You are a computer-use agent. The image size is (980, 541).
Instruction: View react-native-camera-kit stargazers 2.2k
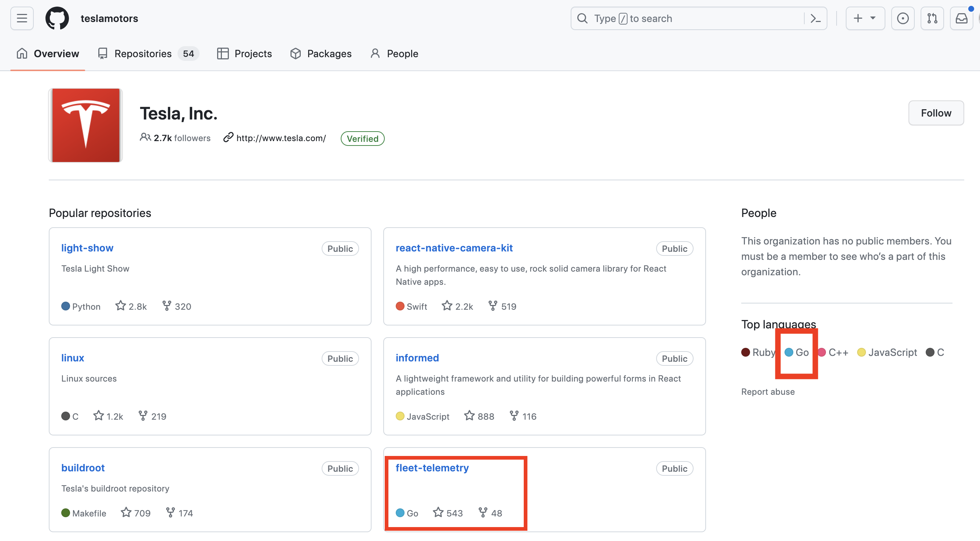pyautogui.click(x=457, y=306)
